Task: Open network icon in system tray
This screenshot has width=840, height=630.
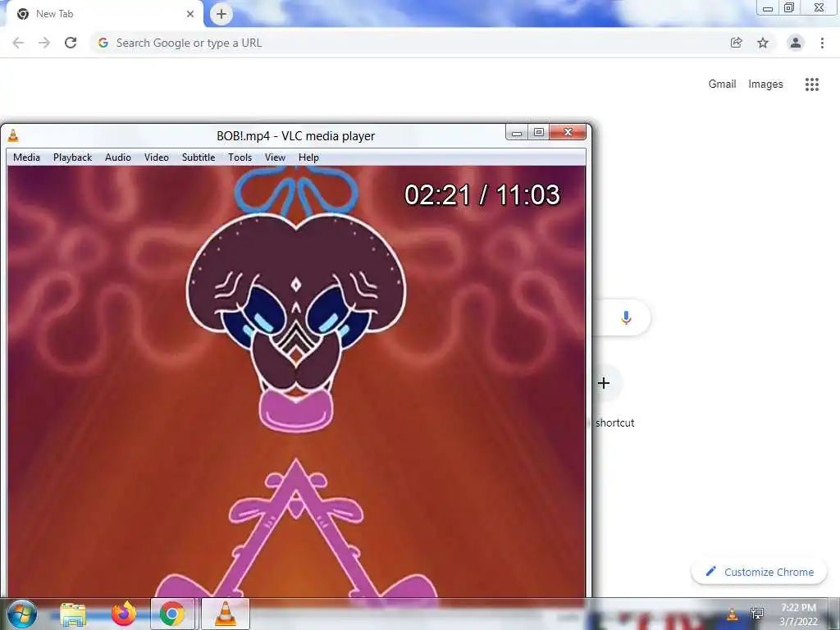Action: point(757,614)
